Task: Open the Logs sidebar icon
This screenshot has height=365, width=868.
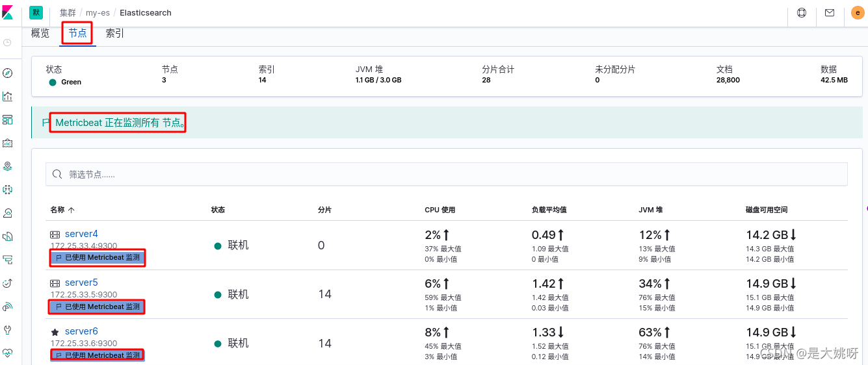Action: (x=8, y=236)
